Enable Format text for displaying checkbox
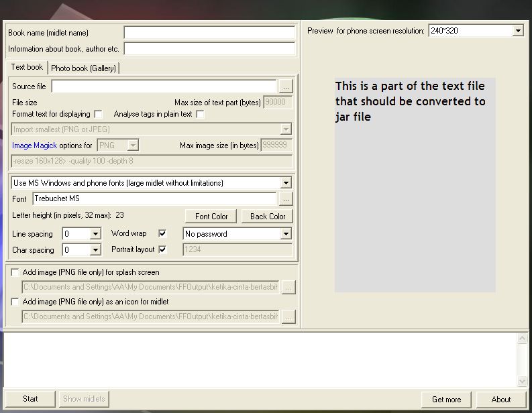532x413 pixels. (98, 114)
